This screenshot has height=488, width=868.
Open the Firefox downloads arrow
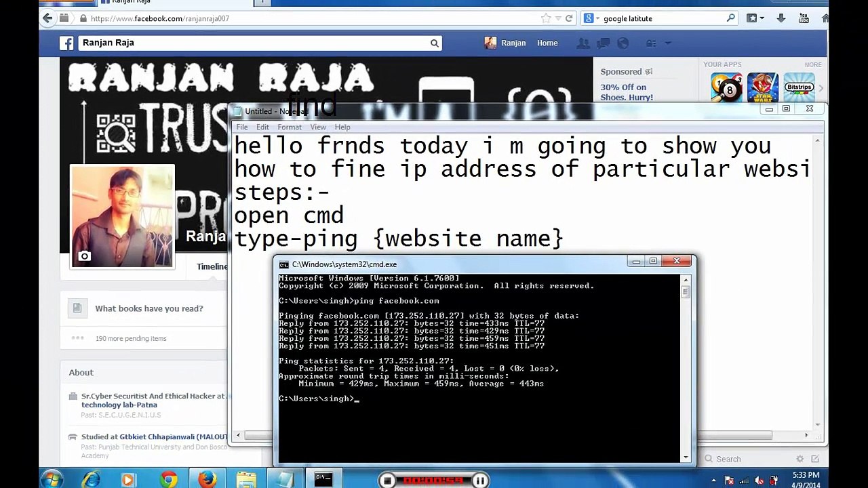(781, 18)
